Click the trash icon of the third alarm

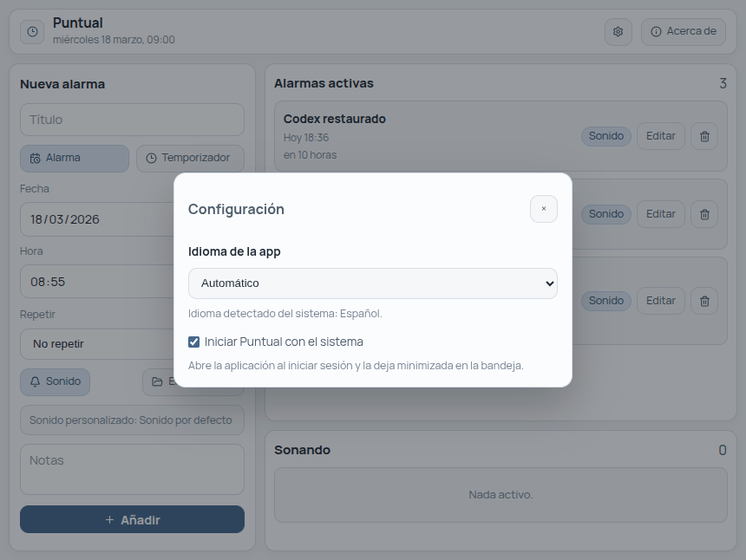(703, 301)
